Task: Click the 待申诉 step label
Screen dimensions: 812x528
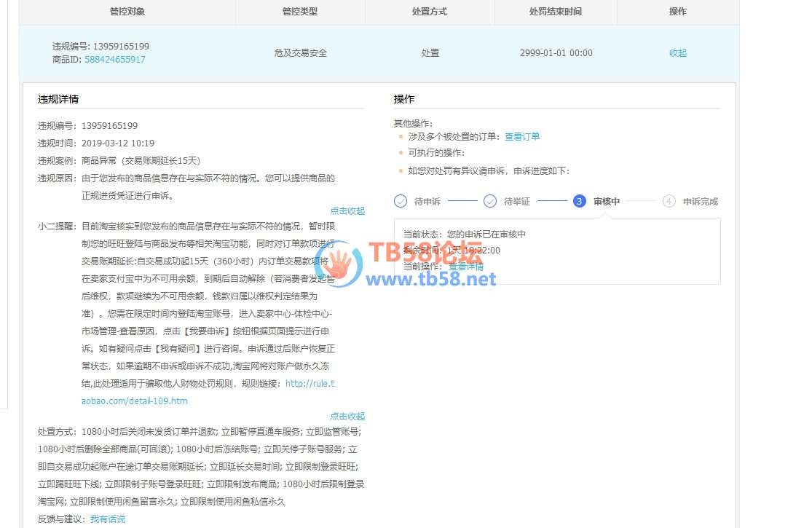Action: (x=427, y=201)
